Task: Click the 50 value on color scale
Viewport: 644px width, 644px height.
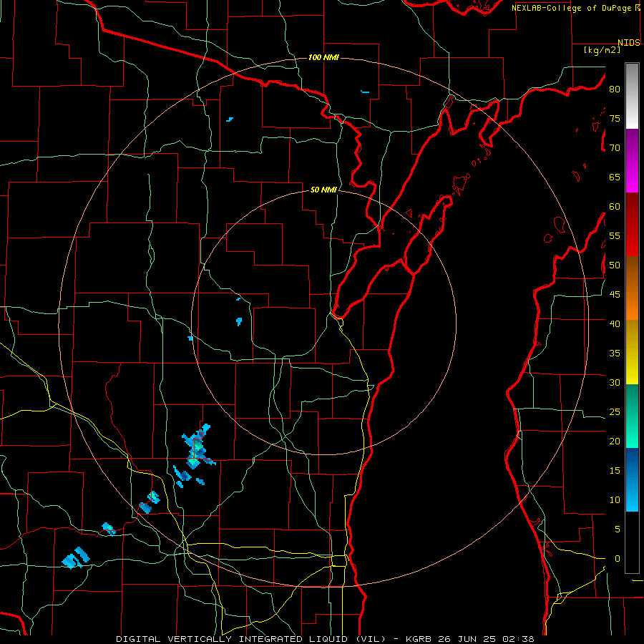Action: [615, 265]
